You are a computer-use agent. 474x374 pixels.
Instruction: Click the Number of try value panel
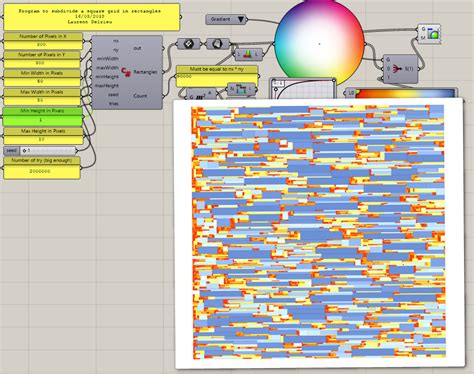coord(42,171)
